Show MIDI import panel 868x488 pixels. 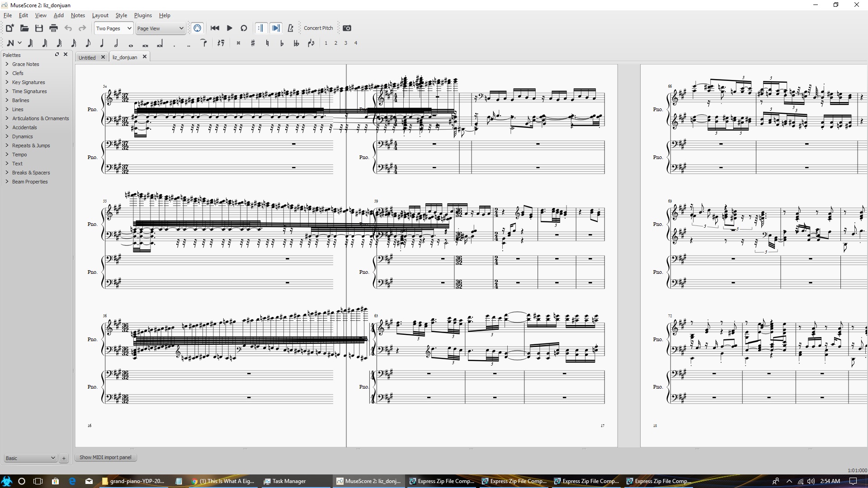(x=105, y=457)
